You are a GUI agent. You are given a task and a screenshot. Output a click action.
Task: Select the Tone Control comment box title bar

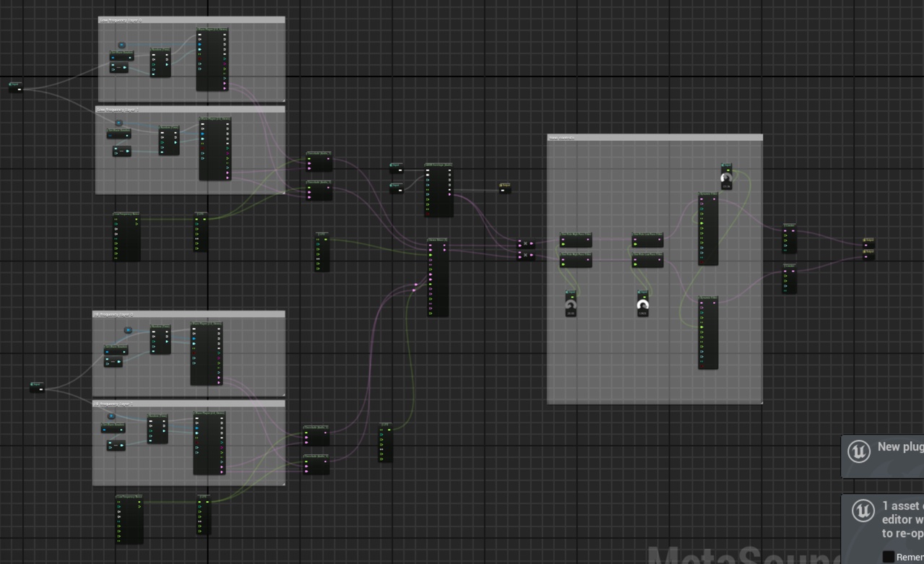click(x=655, y=137)
